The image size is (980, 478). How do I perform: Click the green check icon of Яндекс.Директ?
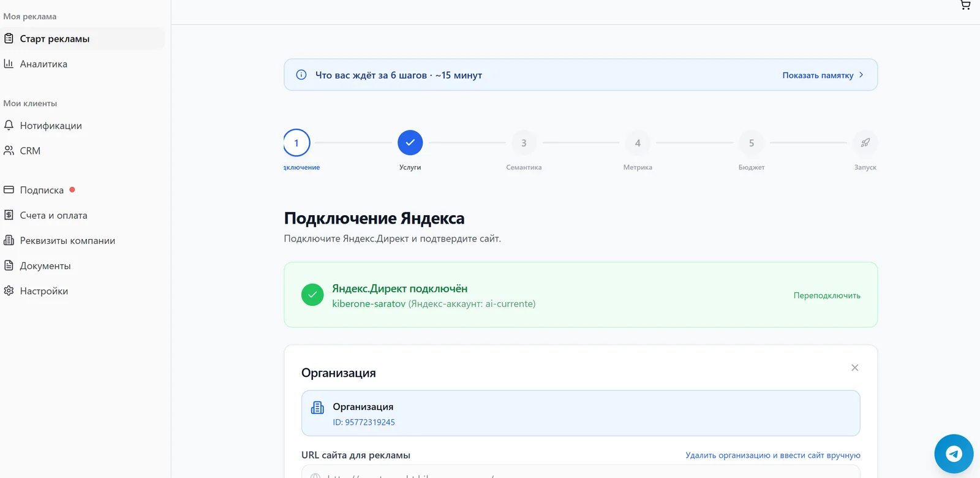click(312, 295)
